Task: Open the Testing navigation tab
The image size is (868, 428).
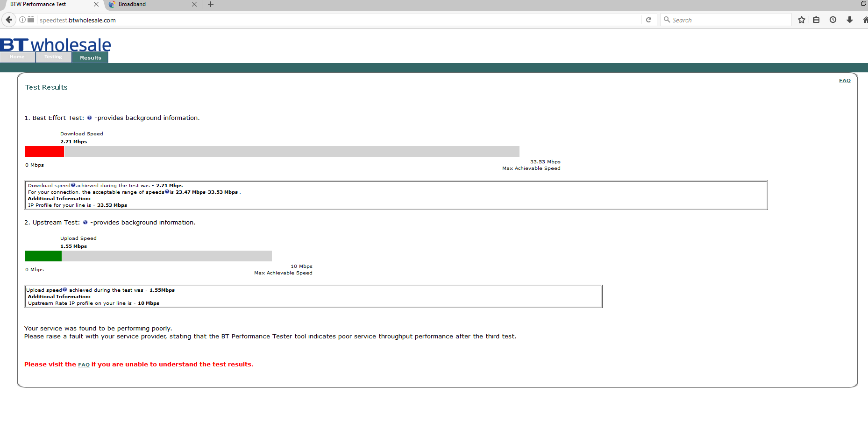Action: [x=53, y=57]
